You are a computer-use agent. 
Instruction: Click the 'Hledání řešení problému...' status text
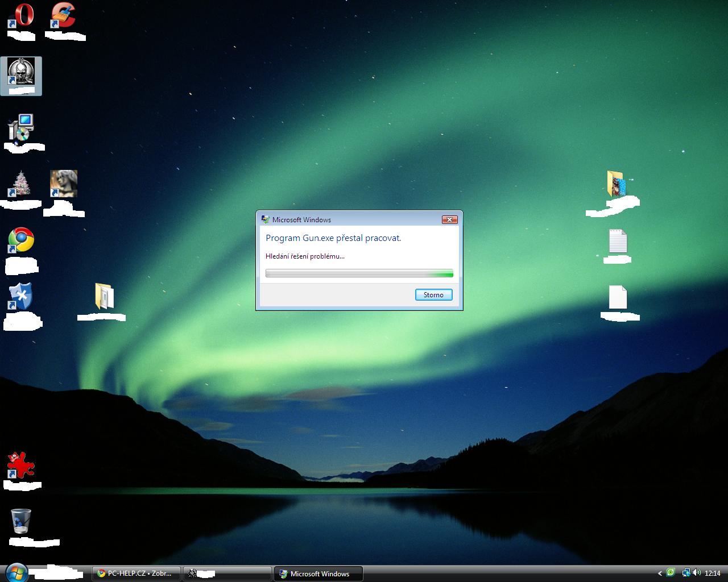pyautogui.click(x=305, y=256)
